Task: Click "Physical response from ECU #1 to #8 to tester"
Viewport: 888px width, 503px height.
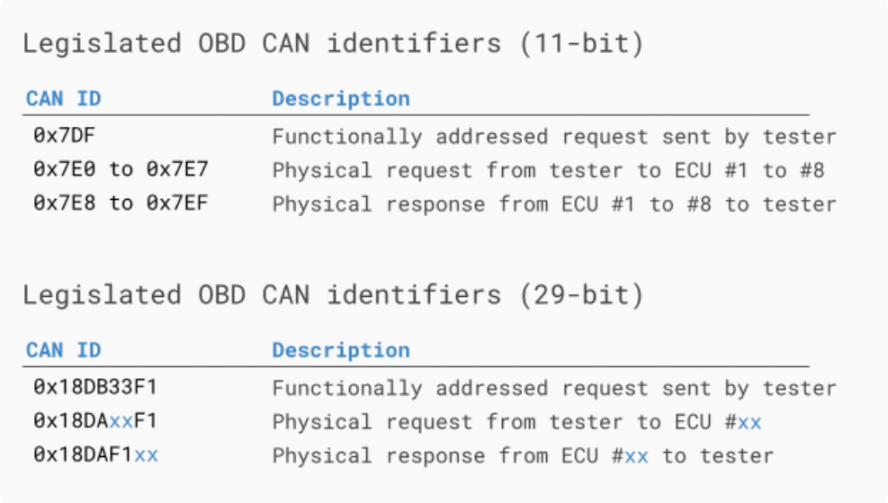Action: (554, 204)
